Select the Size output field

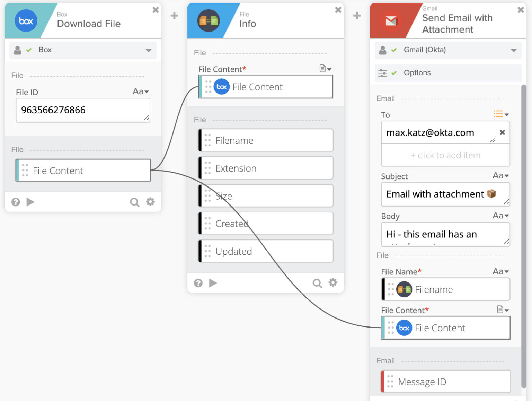tap(266, 196)
